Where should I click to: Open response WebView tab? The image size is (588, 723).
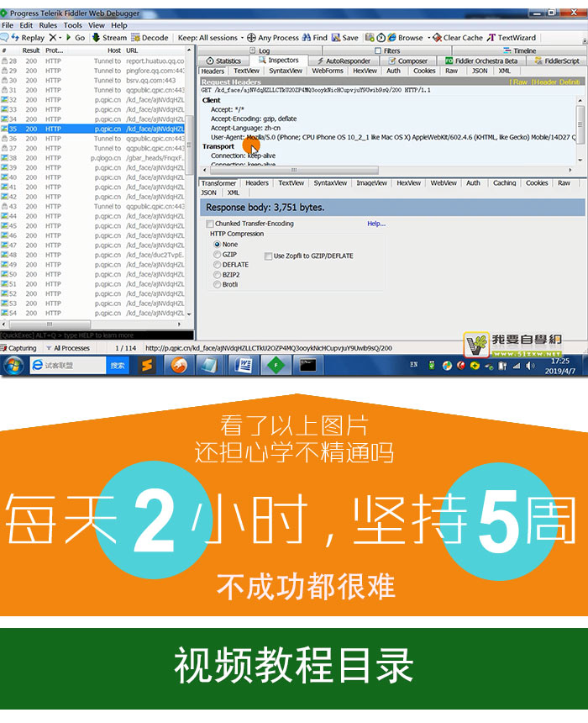[444, 183]
